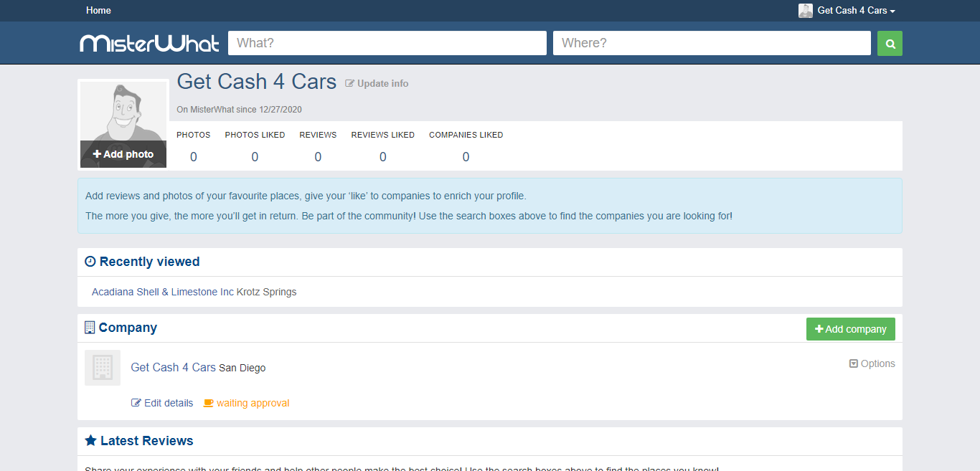The height and width of the screenshot is (471, 980).
Task: Click the green search magnifier button
Action: (x=890, y=43)
